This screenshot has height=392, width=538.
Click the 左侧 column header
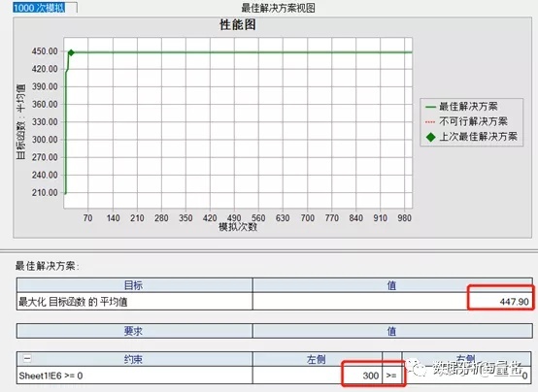click(317, 359)
